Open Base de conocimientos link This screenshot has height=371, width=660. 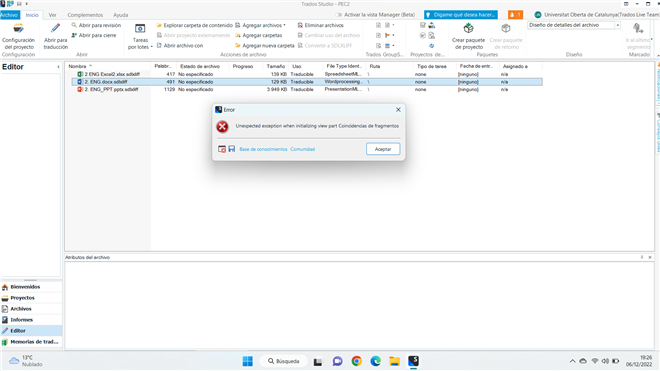click(263, 149)
